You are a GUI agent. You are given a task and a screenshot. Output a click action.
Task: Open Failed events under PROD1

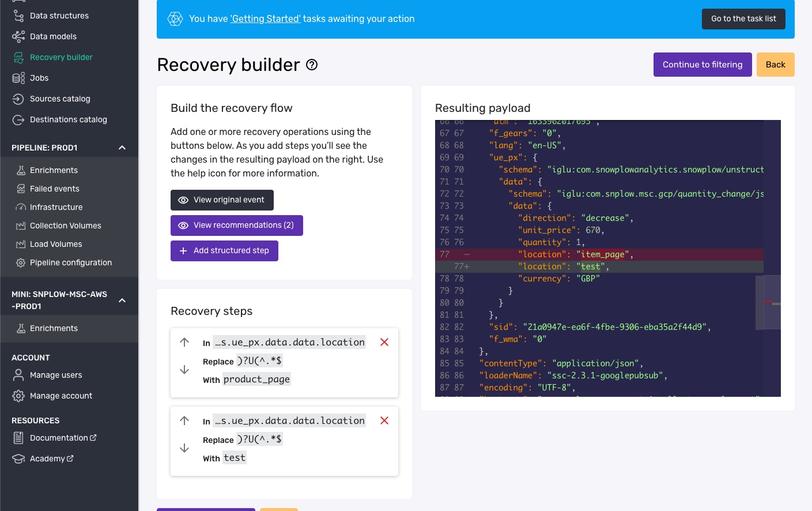(55, 189)
